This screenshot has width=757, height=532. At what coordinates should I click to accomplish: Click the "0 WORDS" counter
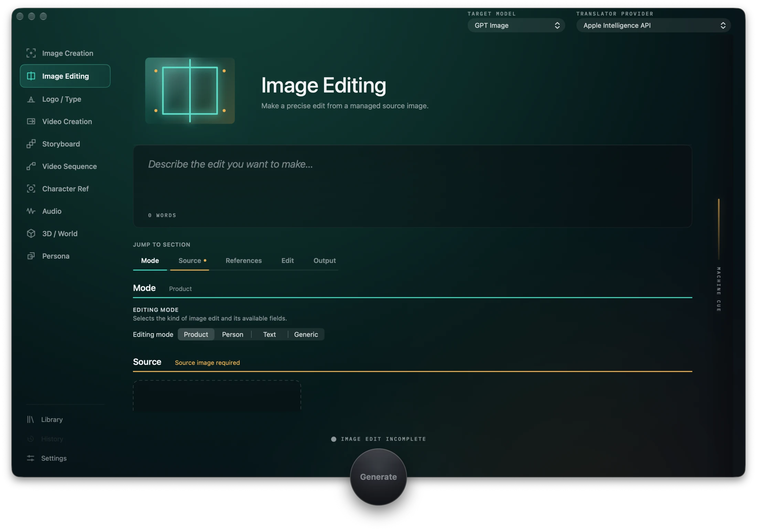tap(162, 215)
